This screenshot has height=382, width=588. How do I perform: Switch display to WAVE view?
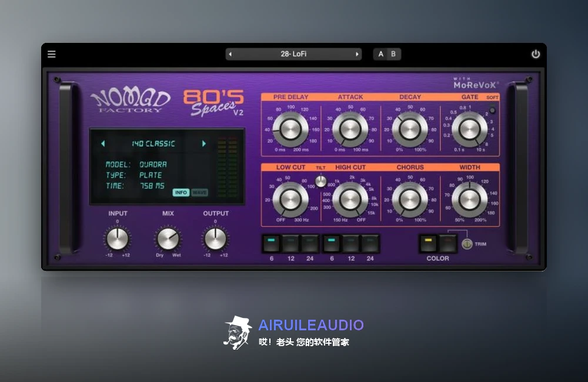(199, 192)
